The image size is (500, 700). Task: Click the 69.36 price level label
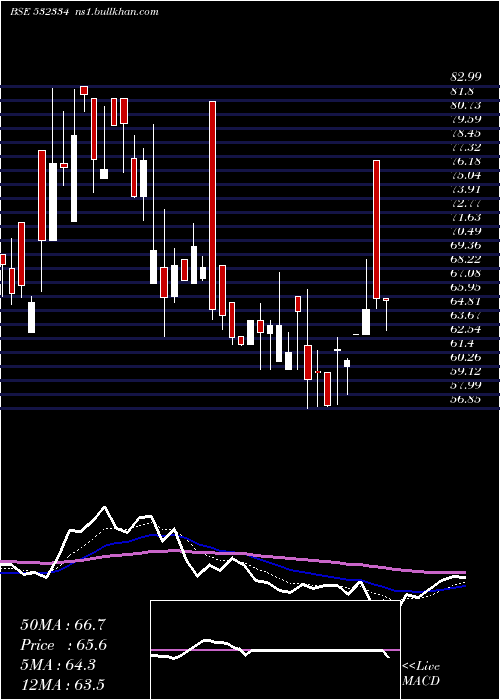[x=466, y=246]
